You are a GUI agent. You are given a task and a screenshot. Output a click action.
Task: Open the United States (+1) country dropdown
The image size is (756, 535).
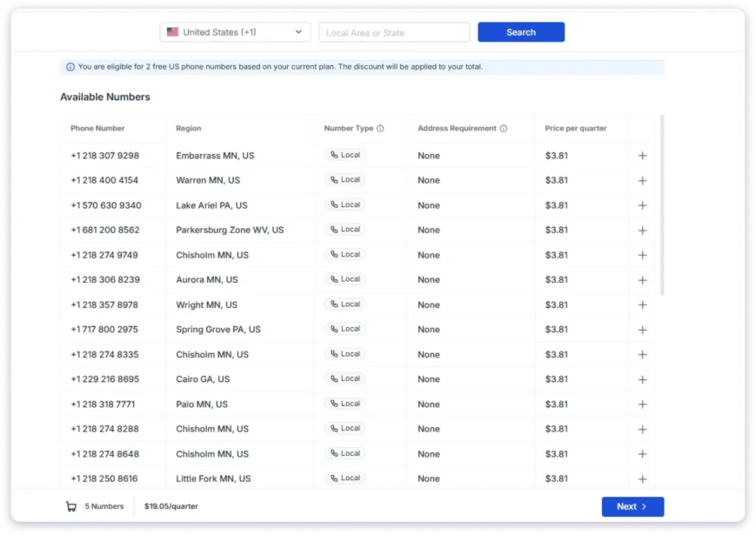point(235,32)
